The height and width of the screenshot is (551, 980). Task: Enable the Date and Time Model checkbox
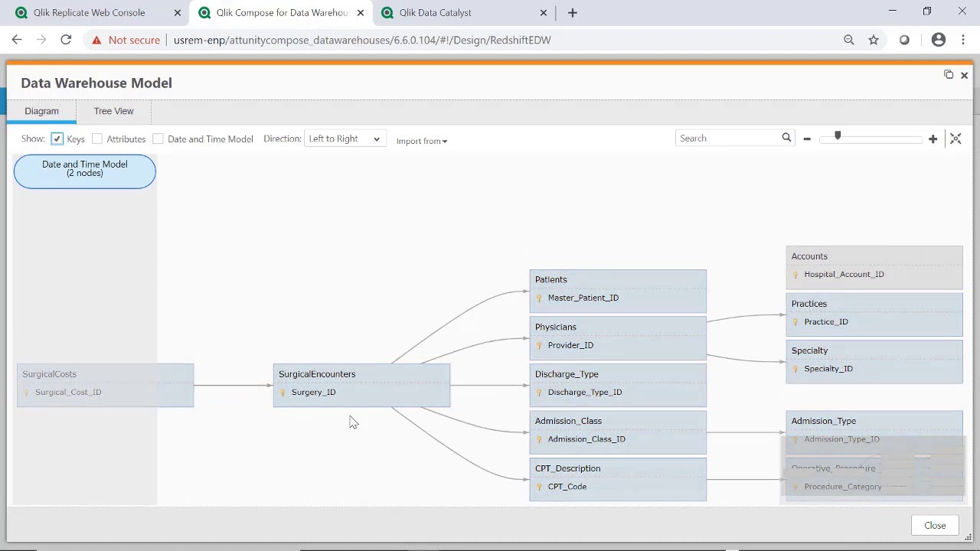[158, 139]
